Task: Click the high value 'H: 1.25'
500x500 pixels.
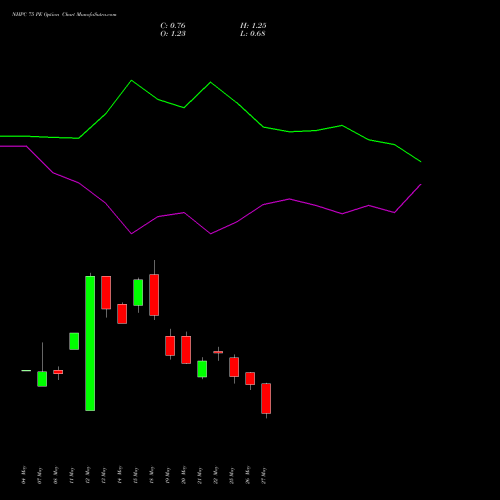Action: [253, 26]
